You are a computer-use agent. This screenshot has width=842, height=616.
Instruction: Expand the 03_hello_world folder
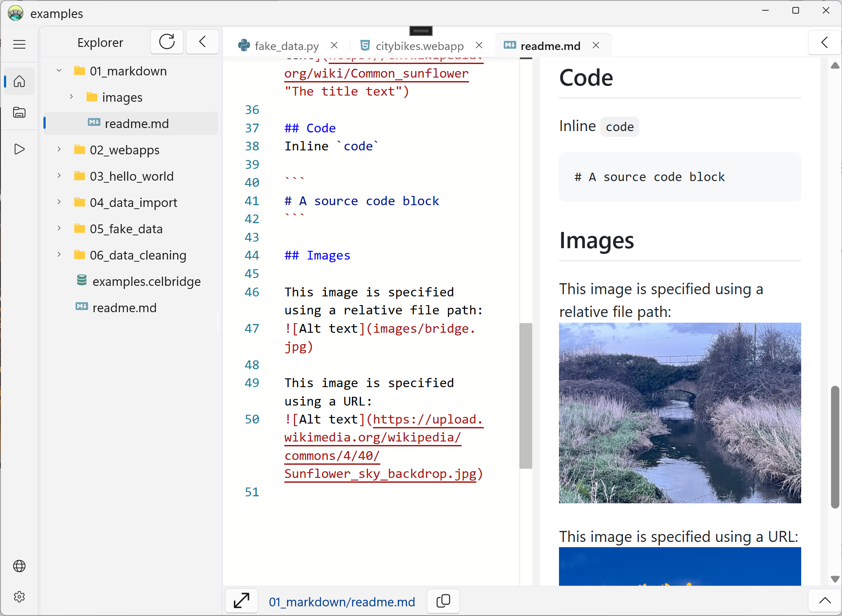click(x=59, y=176)
